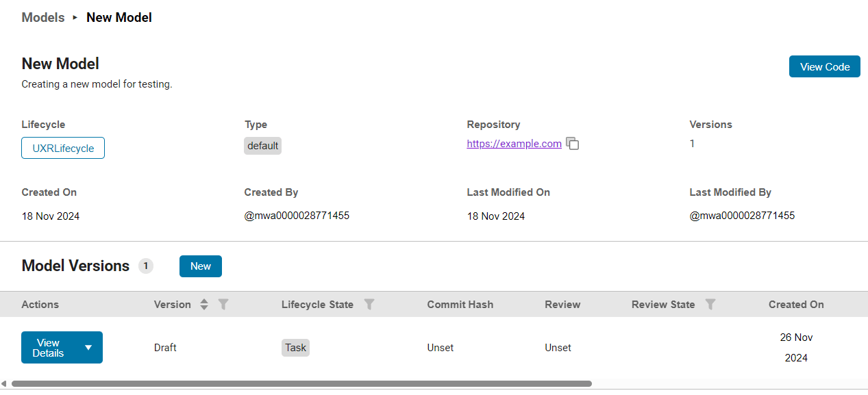Click the default type tag
This screenshot has height=395, width=868.
tap(262, 146)
